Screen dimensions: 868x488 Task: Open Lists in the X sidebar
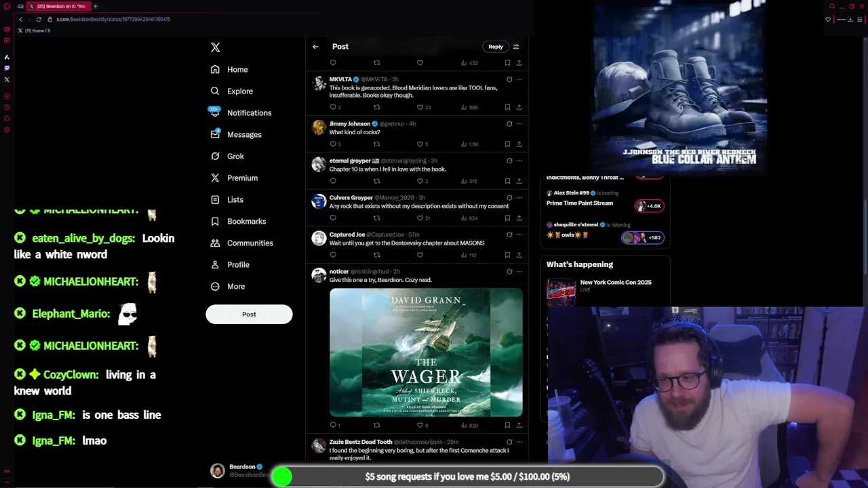[226, 199]
